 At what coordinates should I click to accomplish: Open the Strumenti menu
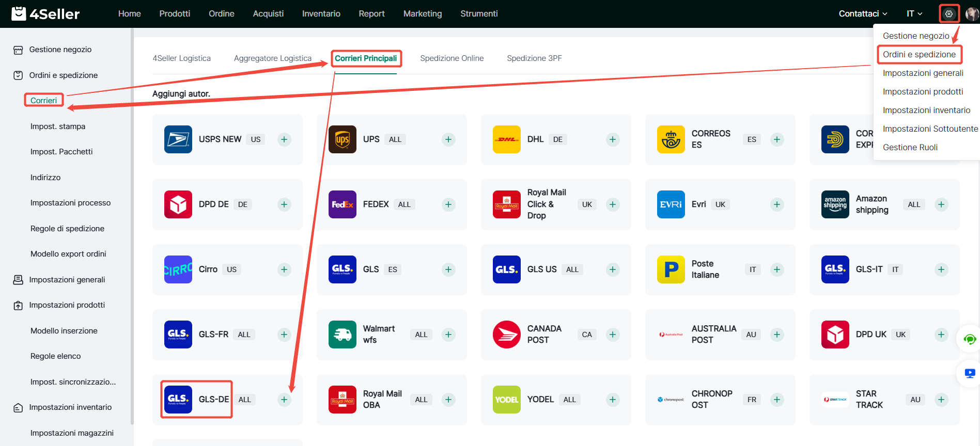[479, 14]
